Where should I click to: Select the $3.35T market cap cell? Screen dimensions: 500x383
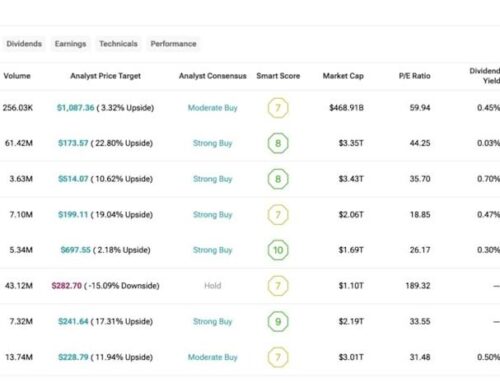click(351, 143)
